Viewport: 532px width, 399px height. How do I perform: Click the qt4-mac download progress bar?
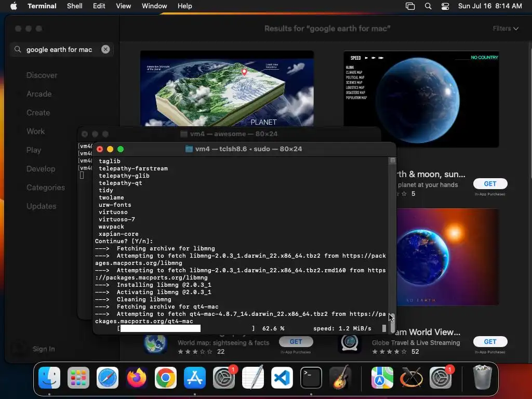pos(186,328)
